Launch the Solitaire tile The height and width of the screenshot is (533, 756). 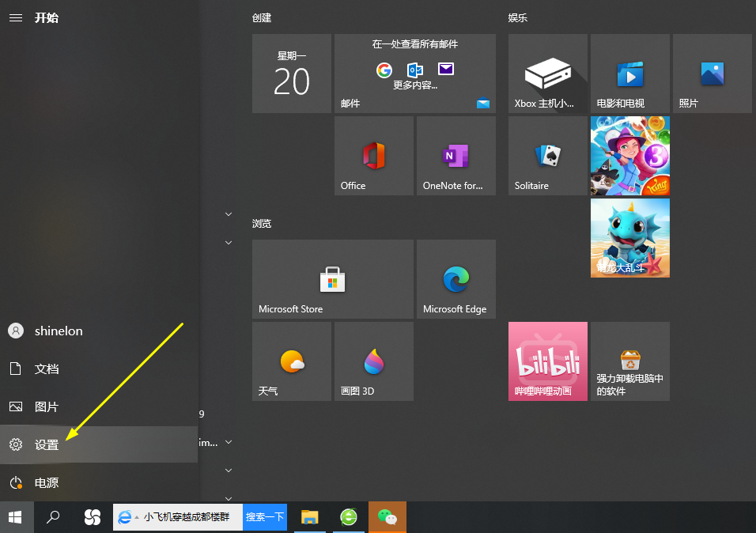(x=548, y=156)
